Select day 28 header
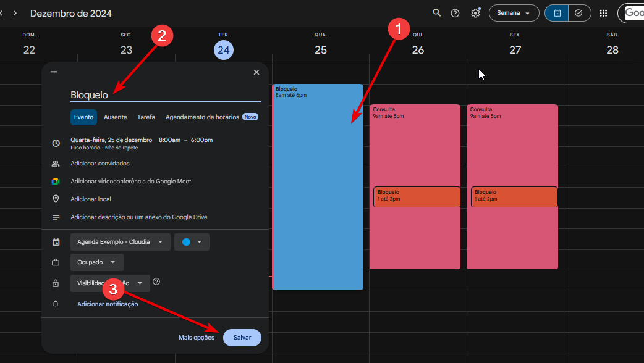 tap(612, 50)
